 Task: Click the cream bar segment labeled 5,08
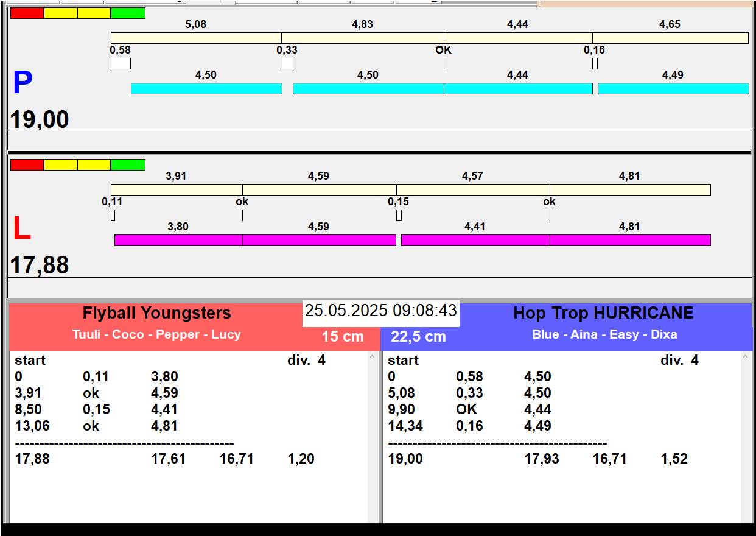(x=196, y=38)
